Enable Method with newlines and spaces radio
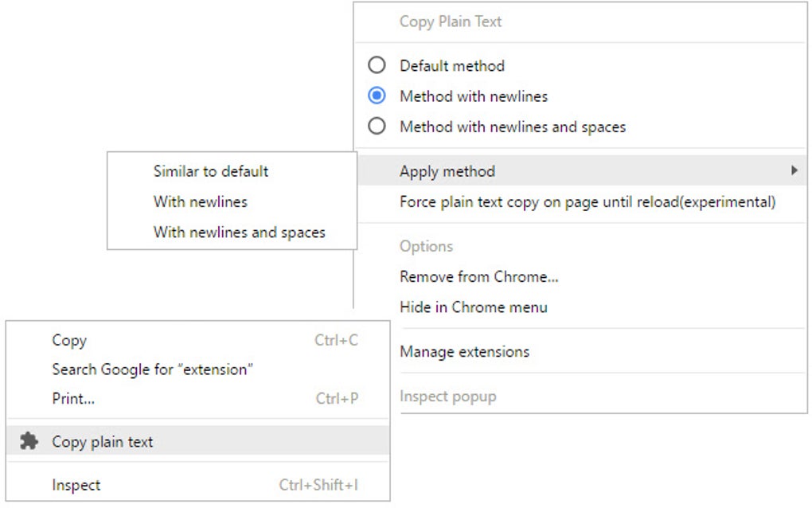This screenshot has width=812, height=508. [x=377, y=127]
